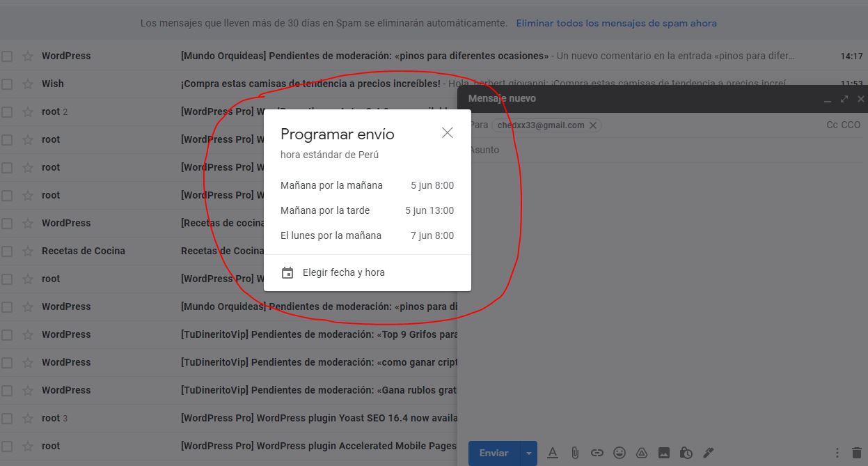The image size is (868, 466).
Task: Turn on confidential mode
Action: pyautogui.click(x=686, y=453)
